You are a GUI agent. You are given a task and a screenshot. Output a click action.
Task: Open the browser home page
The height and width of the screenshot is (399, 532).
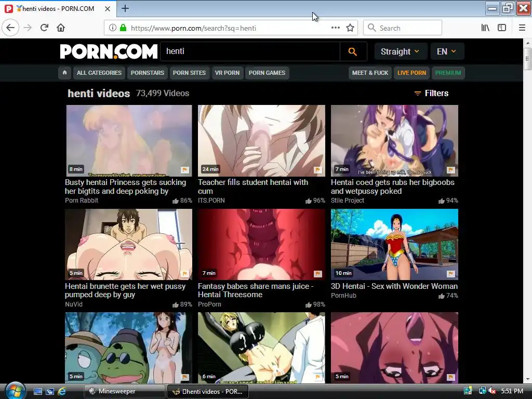61,28
